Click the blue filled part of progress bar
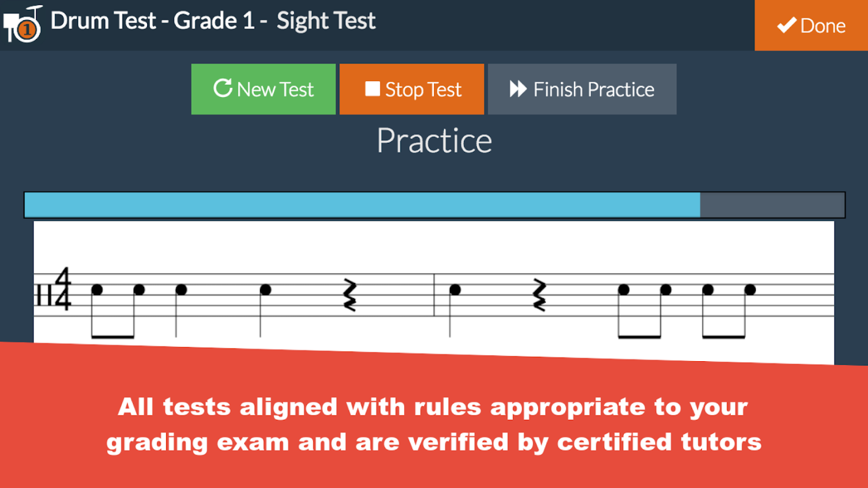 click(361, 205)
